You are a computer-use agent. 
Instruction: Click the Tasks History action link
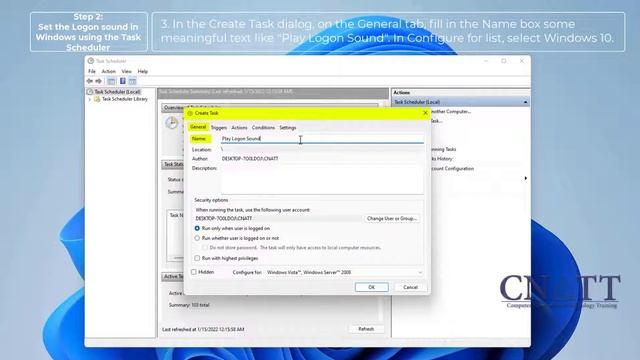pyautogui.click(x=442, y=159)
